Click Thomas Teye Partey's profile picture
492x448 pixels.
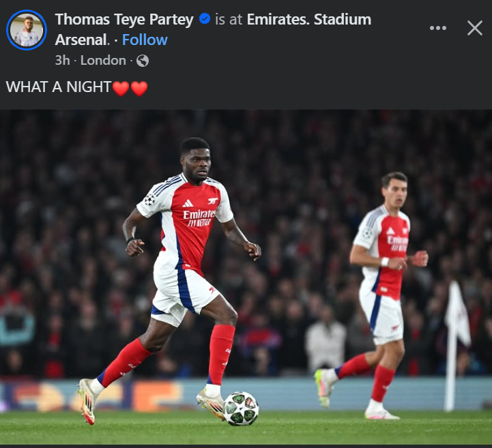click(x=27, y=30)
